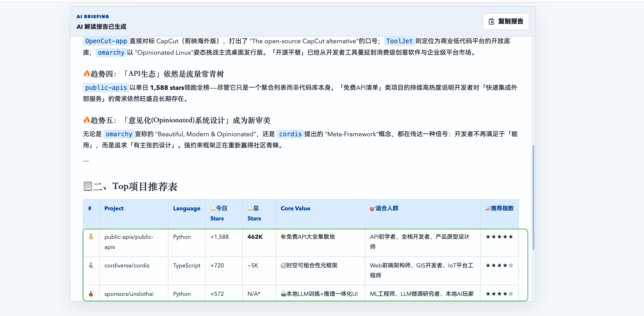Click the robot icon next to 本地LLM训练

(283, 294)
